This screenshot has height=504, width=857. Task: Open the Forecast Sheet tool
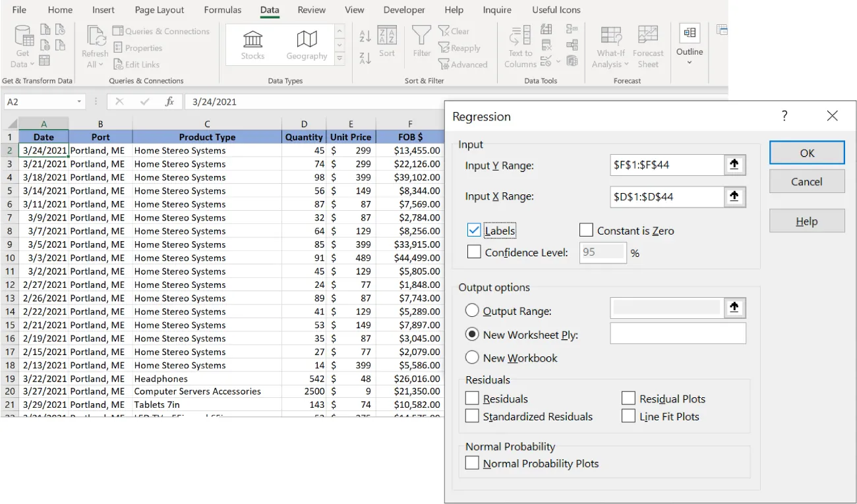pos(648,45)
